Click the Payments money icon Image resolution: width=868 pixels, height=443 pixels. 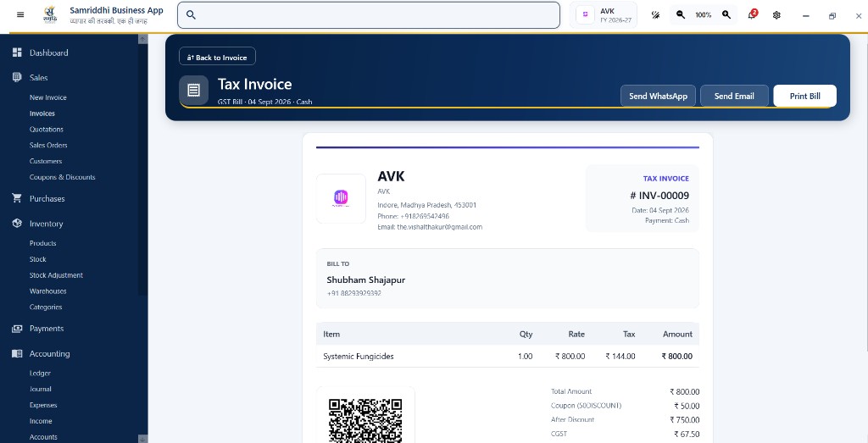coord(17,329)
